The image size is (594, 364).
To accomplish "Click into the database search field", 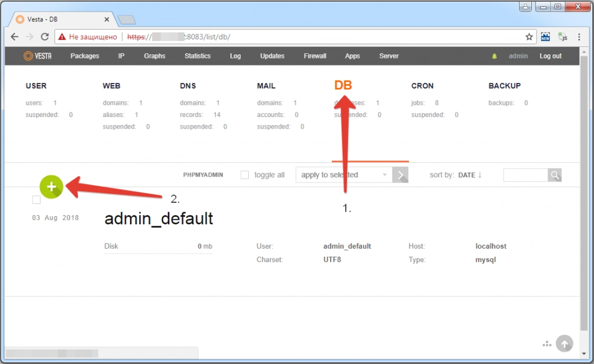I will 526,175.
